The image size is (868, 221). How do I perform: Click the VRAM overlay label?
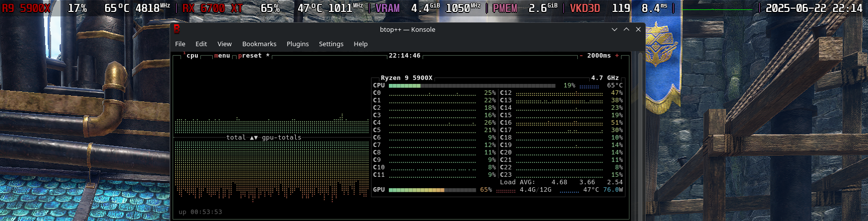(x=387, y=8)
